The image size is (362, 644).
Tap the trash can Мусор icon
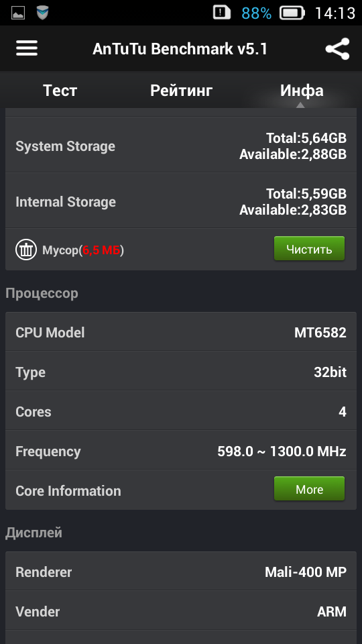pos(26,250)
